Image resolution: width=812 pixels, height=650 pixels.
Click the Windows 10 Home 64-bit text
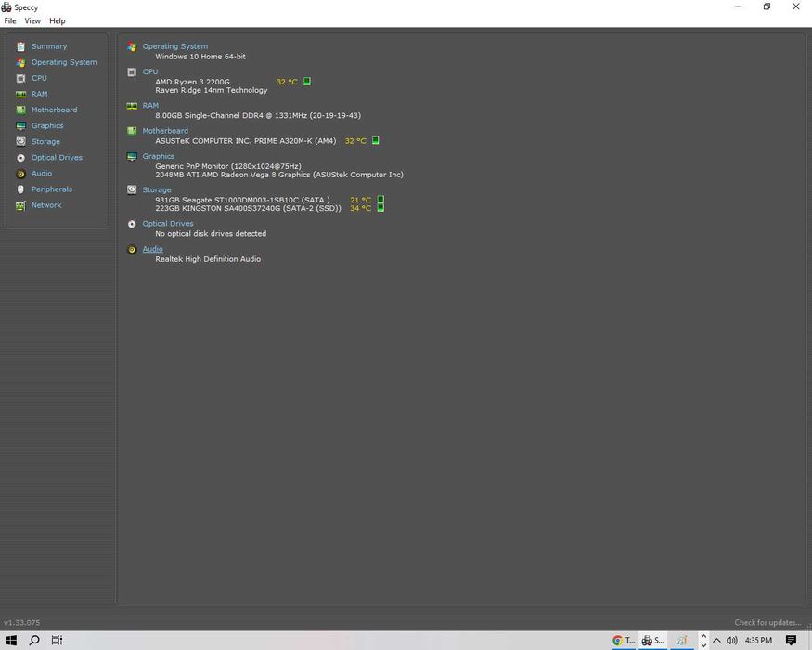(x=200, y=57)
